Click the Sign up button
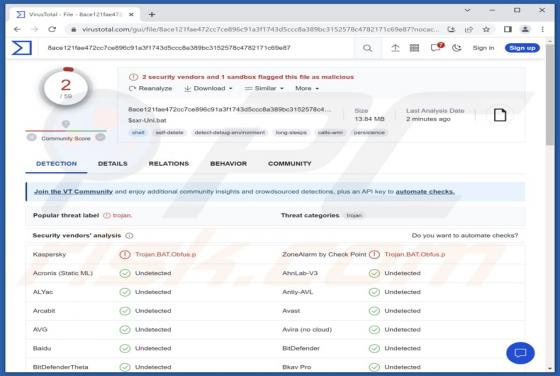The height and width of the screenshot is (376, 560). tap(522, 48)
